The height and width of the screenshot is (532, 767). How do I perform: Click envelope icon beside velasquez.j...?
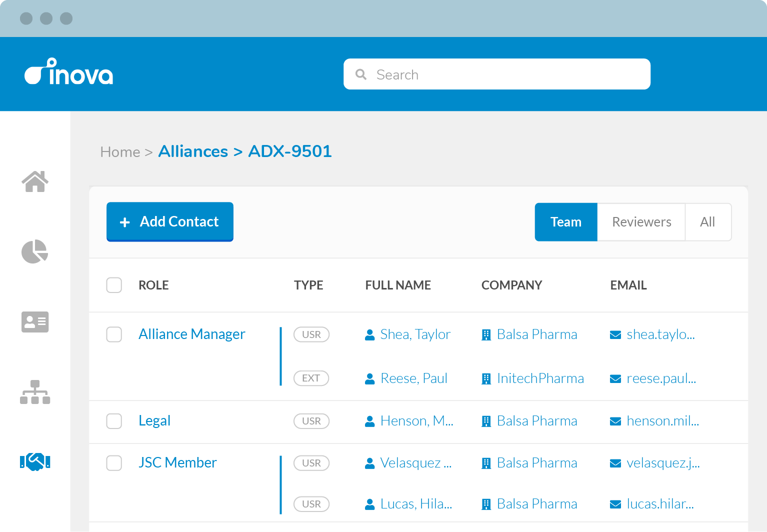(615, 463)
